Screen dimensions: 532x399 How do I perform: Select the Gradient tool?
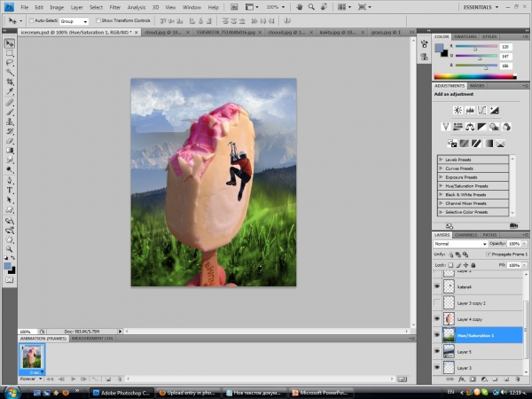(10, 151)
